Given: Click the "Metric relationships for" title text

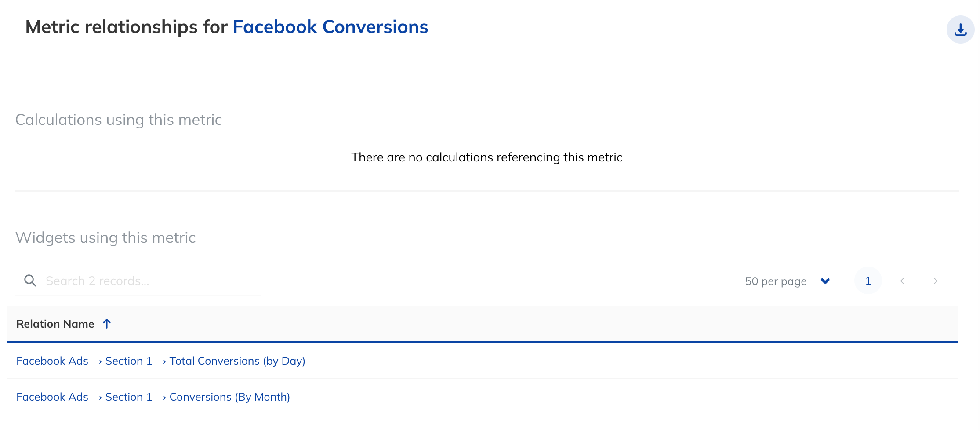Looking at the screenshot, I should [x=127, y=27].
